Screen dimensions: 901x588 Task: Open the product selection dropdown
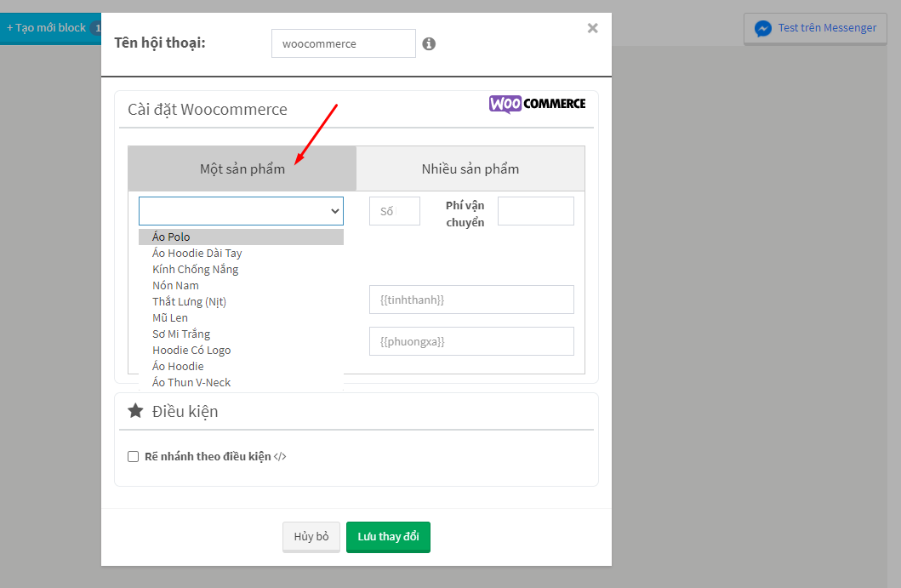click(x=242, y=211)
